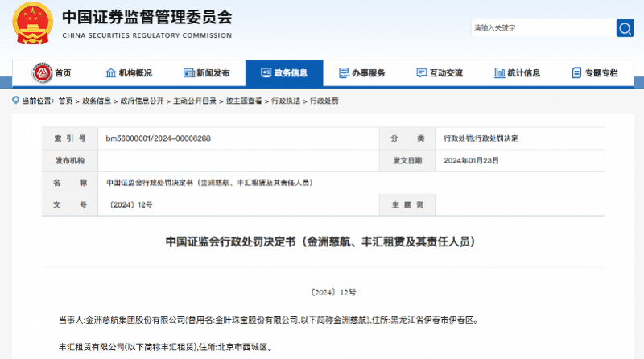Open the 互动交流 navigation tab
Viewport: 644px width, 359px height.
pos(440,73)
